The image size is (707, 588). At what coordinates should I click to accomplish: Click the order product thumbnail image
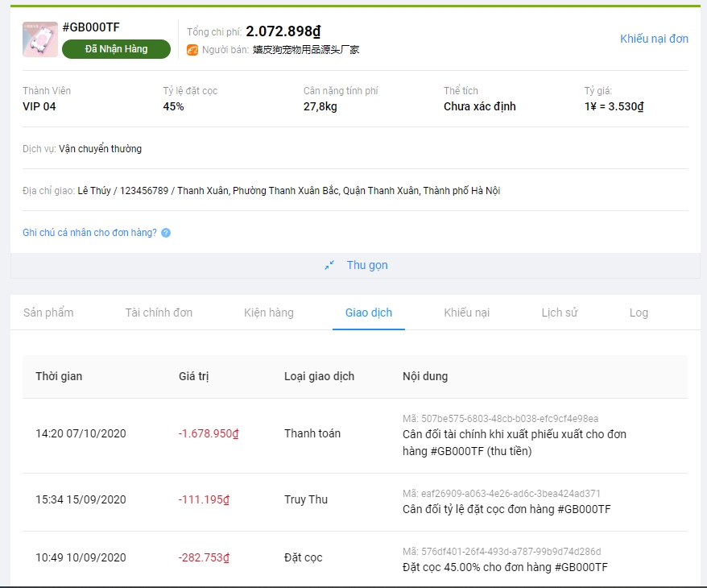pyautogui.click(x=39, y=39)
